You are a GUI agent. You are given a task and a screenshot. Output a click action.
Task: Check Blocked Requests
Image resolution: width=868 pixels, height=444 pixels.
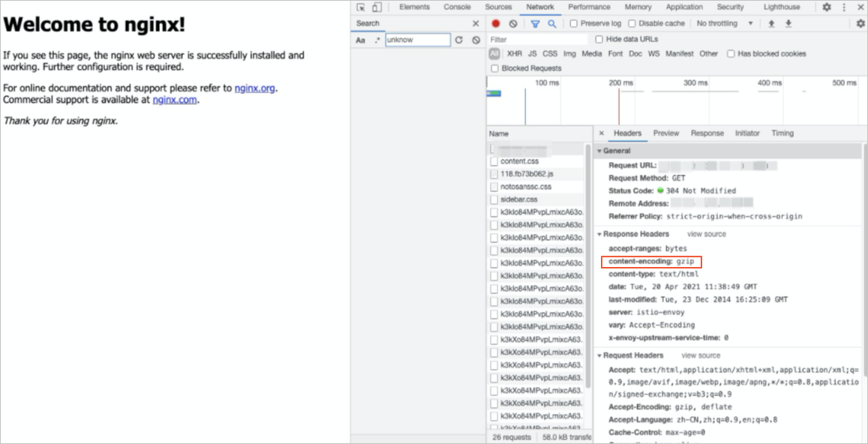(x=495, y=68)
